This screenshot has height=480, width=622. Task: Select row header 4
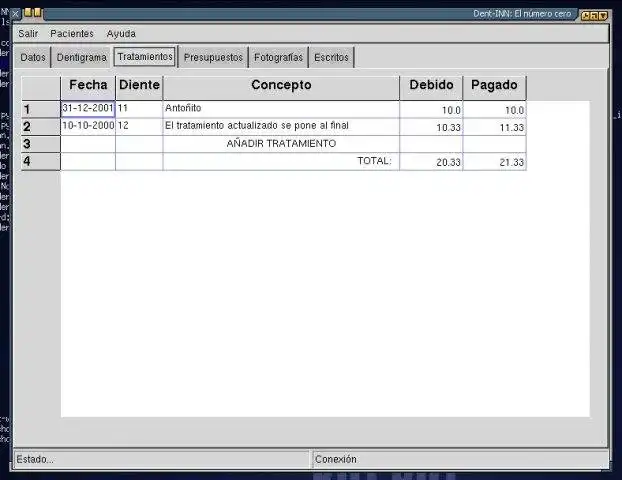[x=40, y=161]
